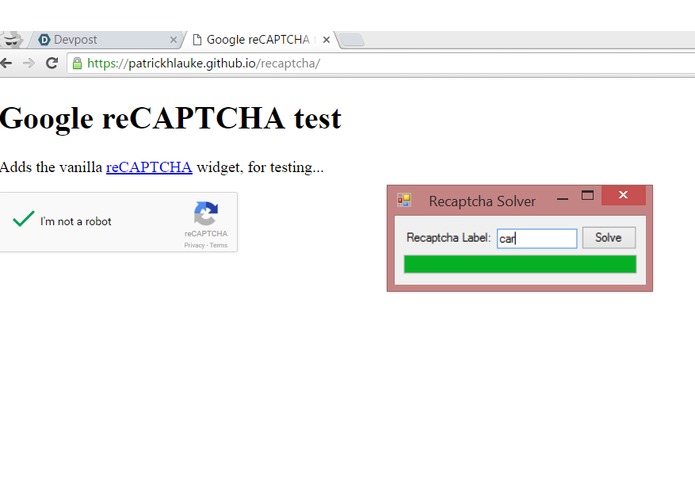Click the I'm not a robot text
This screenshot has width=695, height=494.
[x=76, y=222]
